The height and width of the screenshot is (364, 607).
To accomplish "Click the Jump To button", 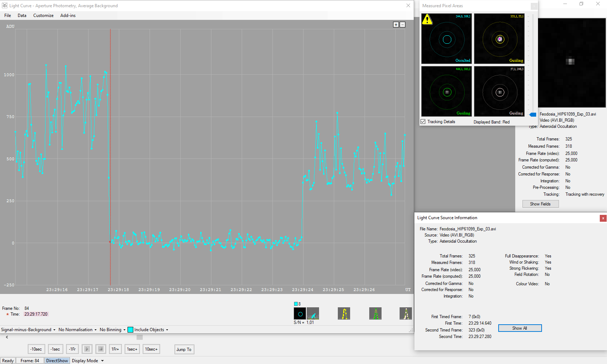I will pyautogui.click(x=184, y=349).
